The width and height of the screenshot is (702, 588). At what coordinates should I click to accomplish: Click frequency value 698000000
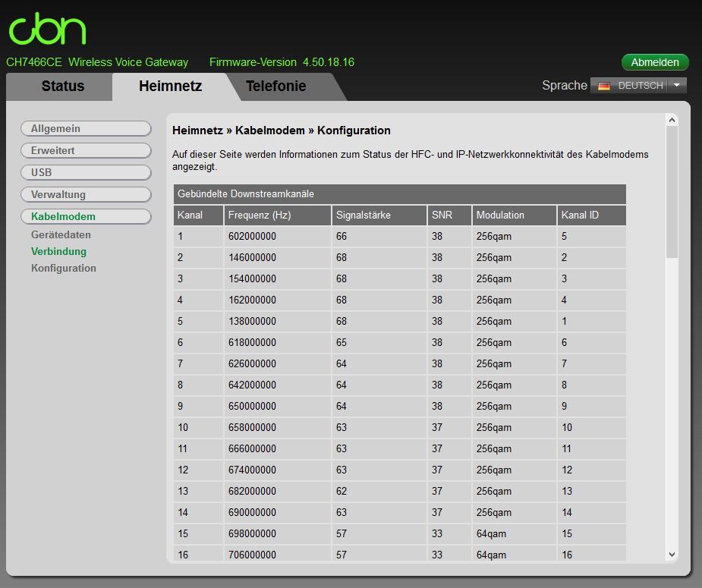pyautogui.click(x=252, y=534)
